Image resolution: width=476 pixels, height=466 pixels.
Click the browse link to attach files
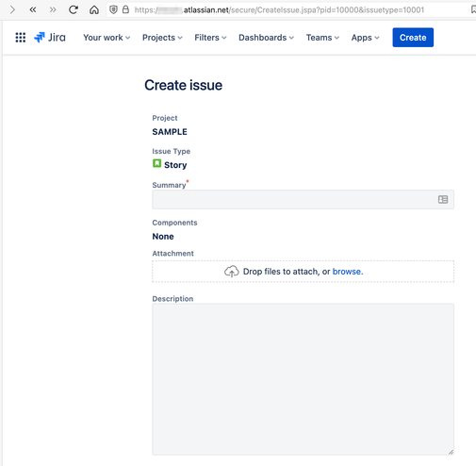[x=348, y=272]
